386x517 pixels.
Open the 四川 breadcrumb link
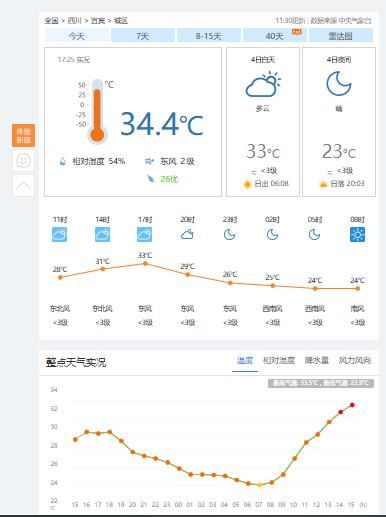point(74,21)
